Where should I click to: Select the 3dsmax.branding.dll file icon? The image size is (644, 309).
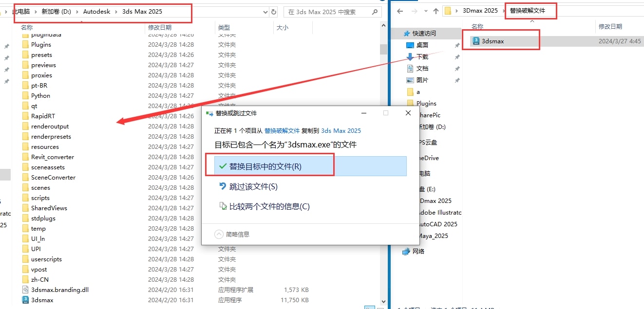click(26, 290)
